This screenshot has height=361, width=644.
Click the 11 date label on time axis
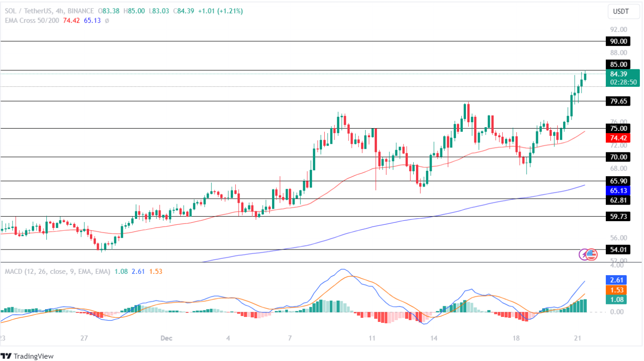[x=372, y=338]
